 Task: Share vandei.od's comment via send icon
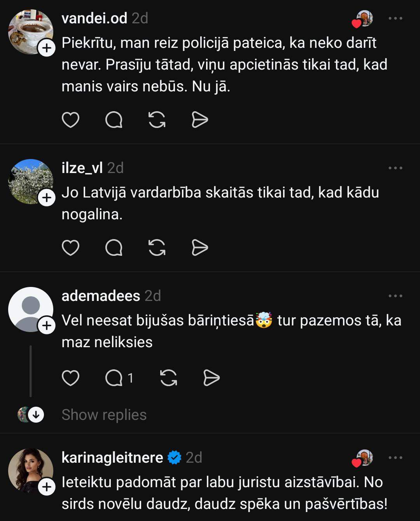coord(200,120)
